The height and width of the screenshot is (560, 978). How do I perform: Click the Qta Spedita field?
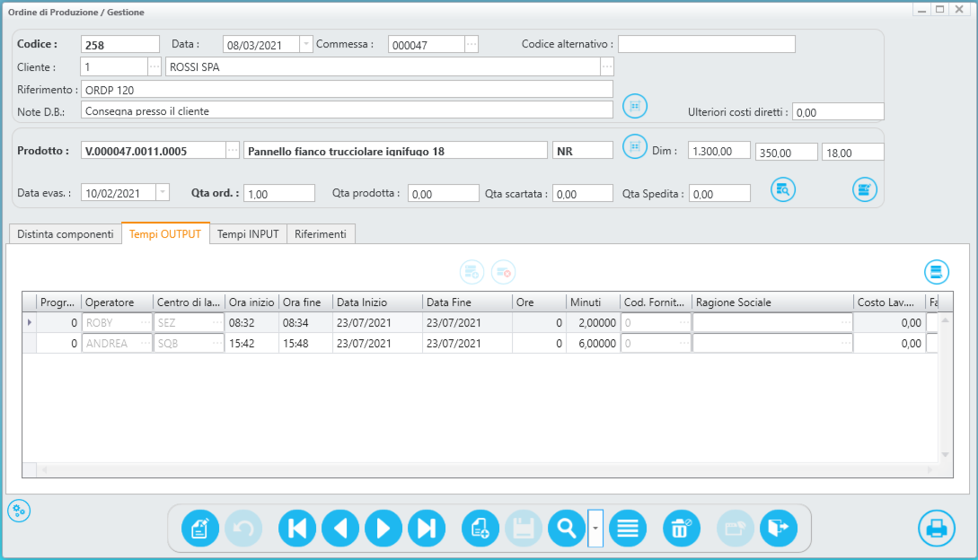coord(719,193)
